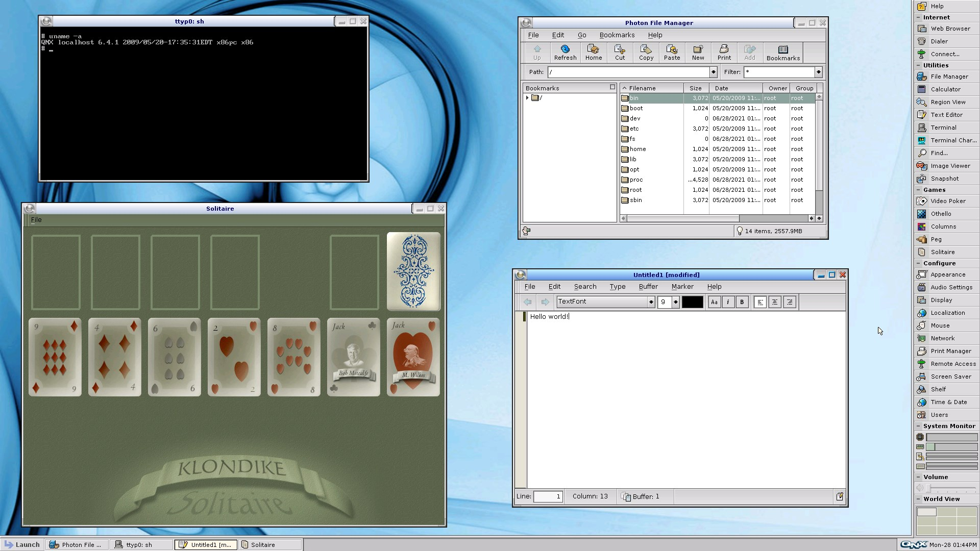
Task: Click the Home toolbar icon
Action: (593, 52)
